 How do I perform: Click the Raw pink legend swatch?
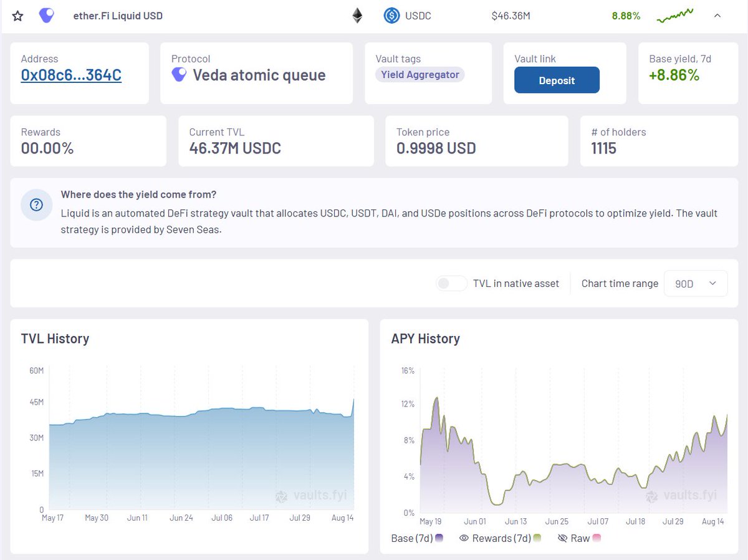point(597,538)
